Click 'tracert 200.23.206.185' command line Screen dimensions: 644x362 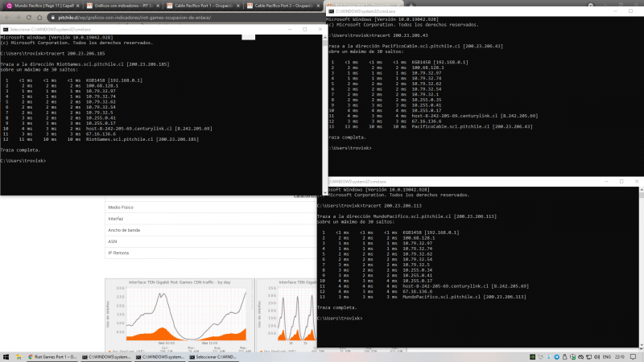tap(76, 53)
